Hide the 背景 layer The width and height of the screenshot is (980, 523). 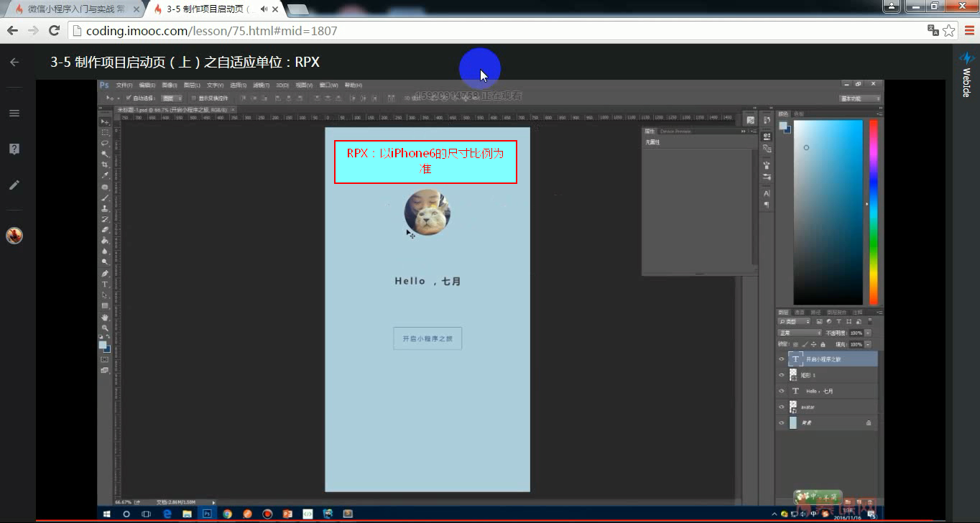click(782, 423)
